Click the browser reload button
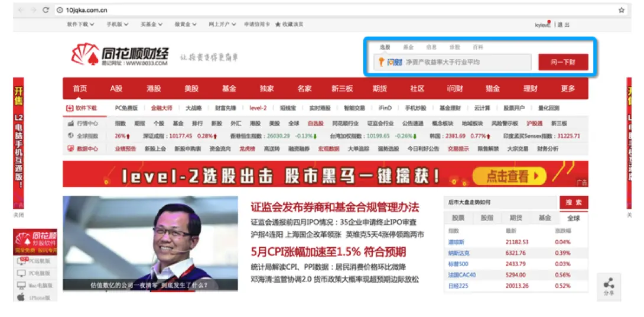644x317 pixels. point(45,10)
